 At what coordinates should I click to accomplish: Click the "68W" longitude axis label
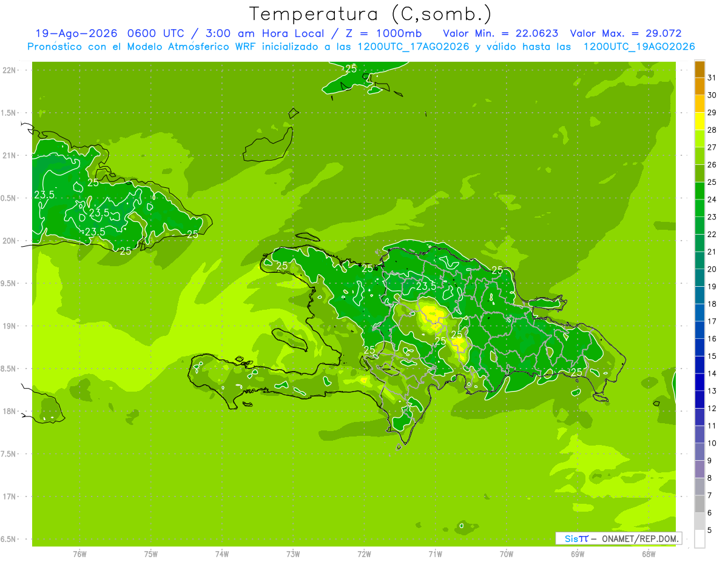pyautogui.click(x=648, y=554)
